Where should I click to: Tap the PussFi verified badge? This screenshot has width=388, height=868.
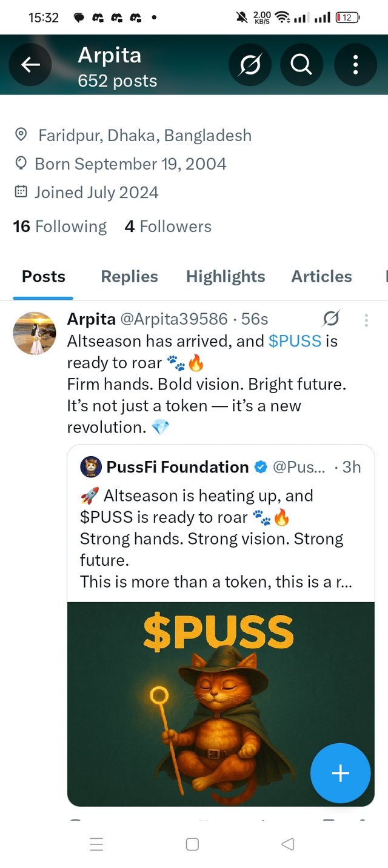point(261,467)
